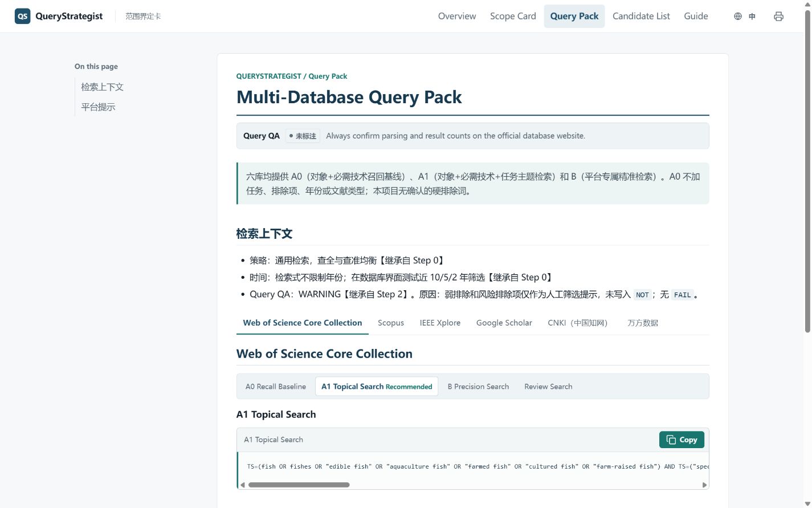812x508 pixels.
Task: Click the Web of Science Core Collection section heading
Action: pyautogui.click(x=324, y=353)
